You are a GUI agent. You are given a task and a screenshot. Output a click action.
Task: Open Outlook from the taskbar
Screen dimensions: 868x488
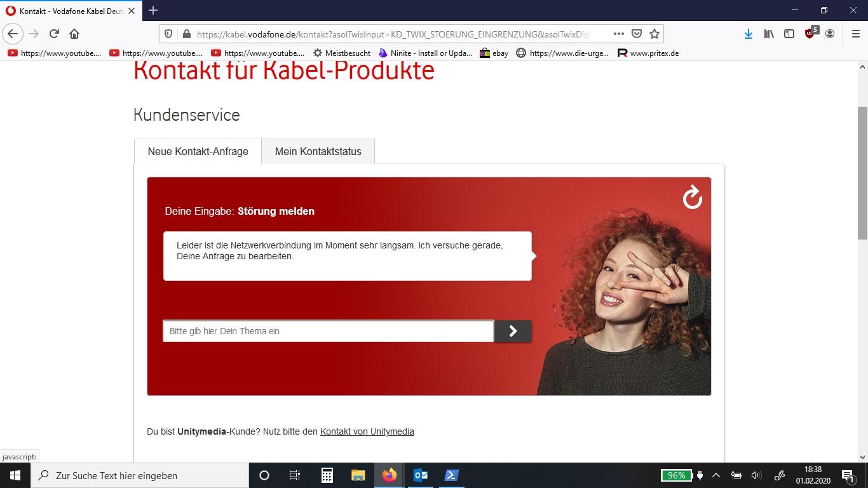pos(420,475)
